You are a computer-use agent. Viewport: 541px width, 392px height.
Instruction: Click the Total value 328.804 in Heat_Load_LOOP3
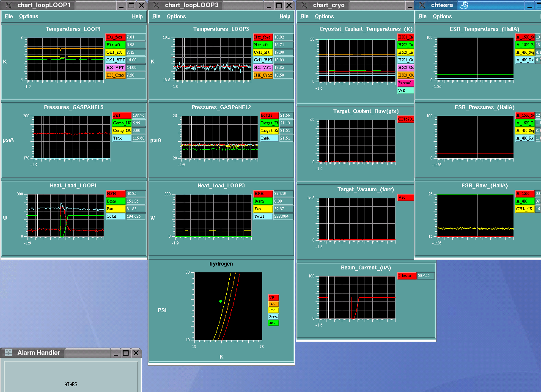click(283, 217)
